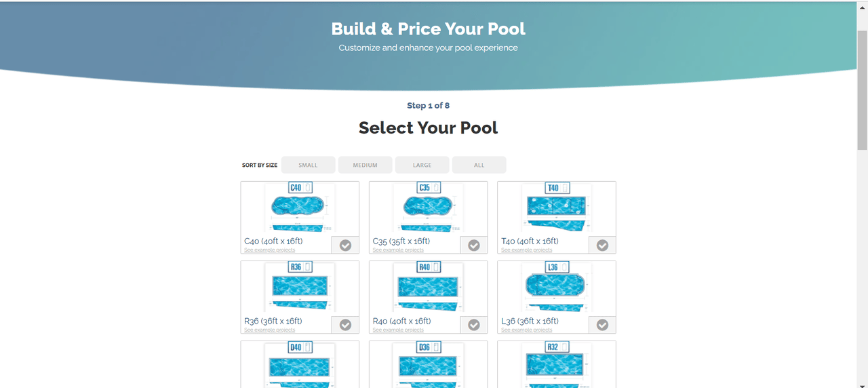Toggle the R36 pool checkmark
Image resolution: width=868 pixels, height=388 pixels.
[345, 325]
